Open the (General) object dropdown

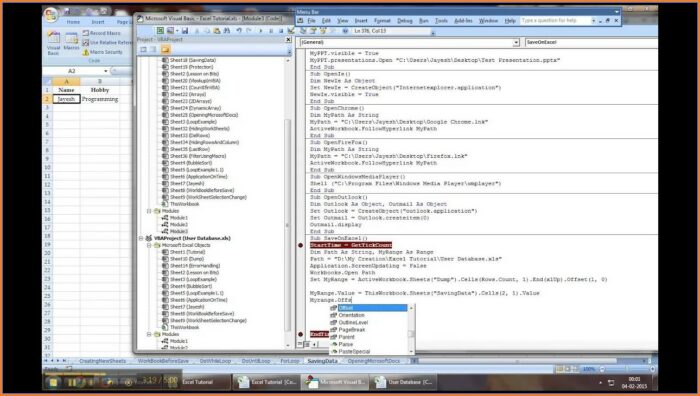[x=516, y=42]
